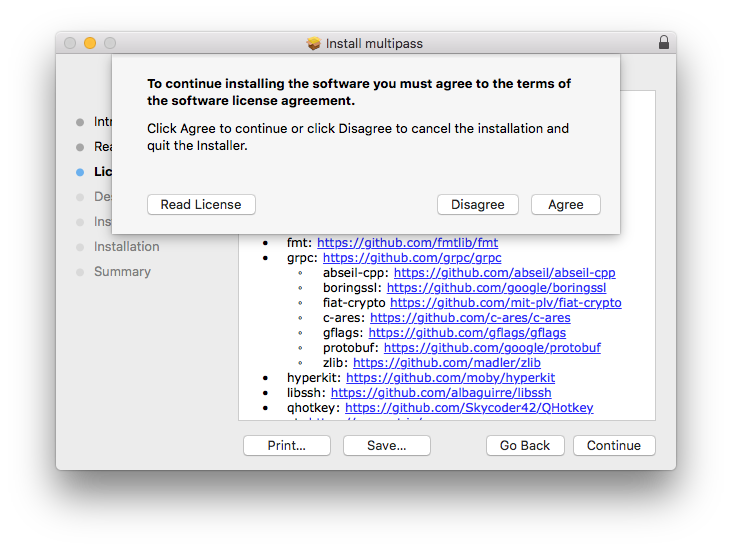Open the protobuf repository link
This screenshot has height=550, width=732.
[x=492, y=347]
